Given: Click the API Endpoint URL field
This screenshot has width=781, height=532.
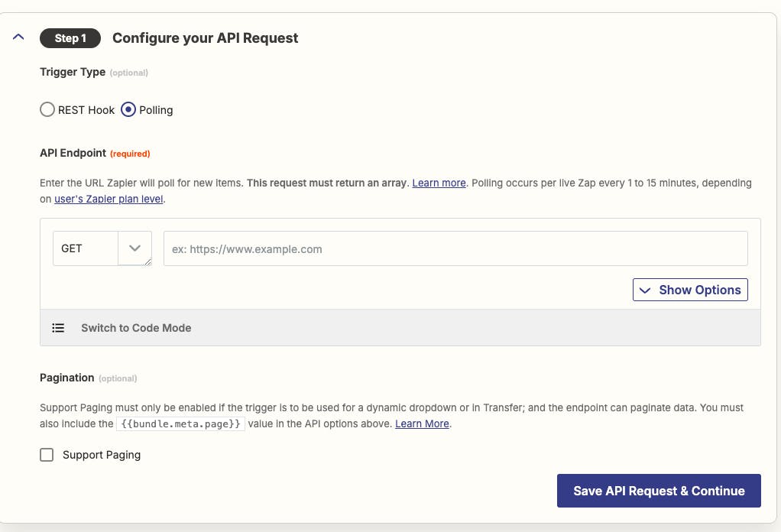Looking at the screenshot, I should (455, 248).
